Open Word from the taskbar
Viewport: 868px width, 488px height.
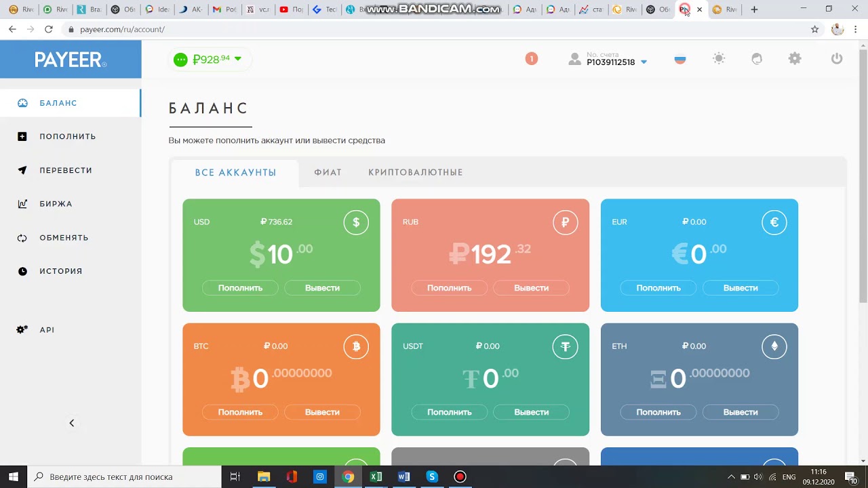pyautogui.click(x=403, y=476)
